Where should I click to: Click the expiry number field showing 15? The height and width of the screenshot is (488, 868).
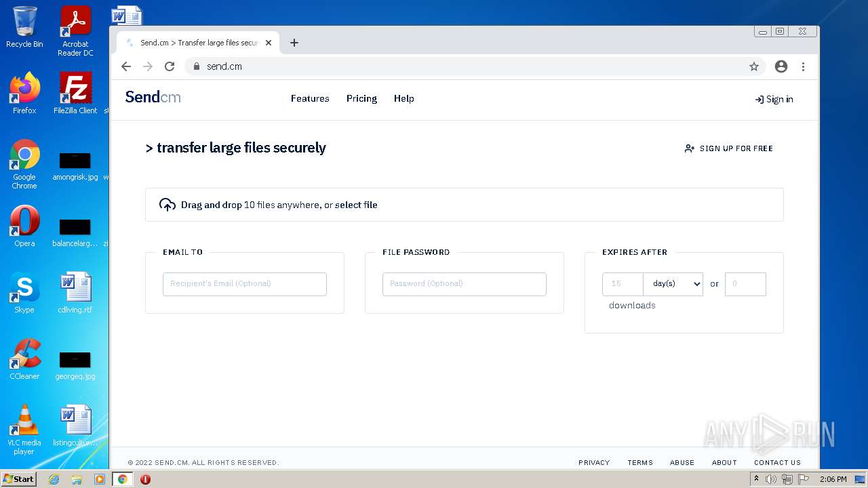pos(623,284)
